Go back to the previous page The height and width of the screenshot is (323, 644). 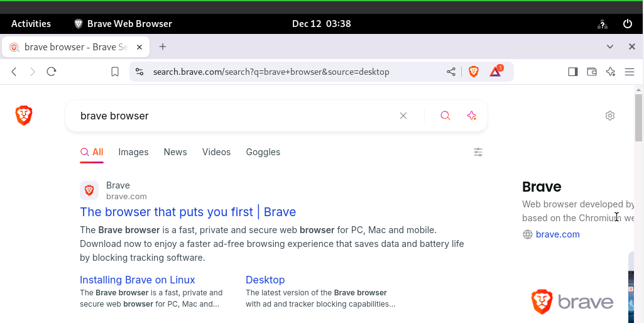14,72
